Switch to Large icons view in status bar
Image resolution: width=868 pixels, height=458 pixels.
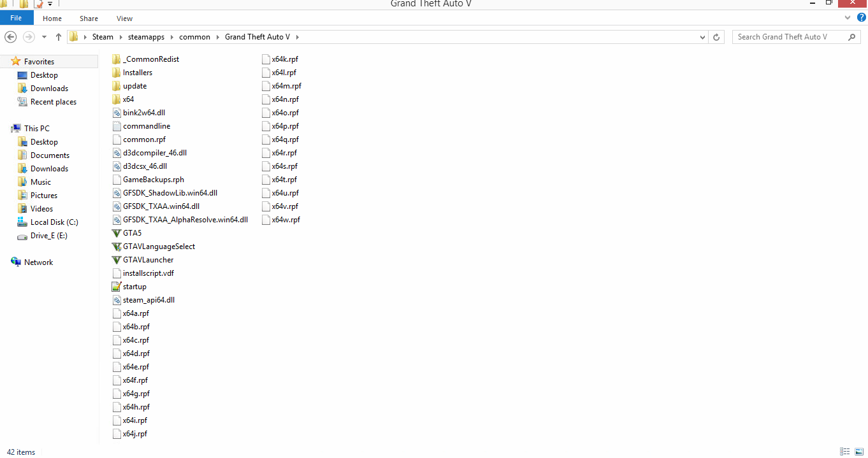point(859,451)
